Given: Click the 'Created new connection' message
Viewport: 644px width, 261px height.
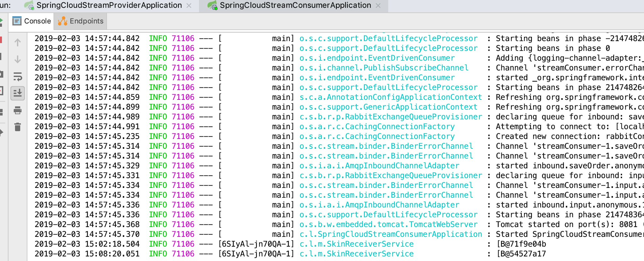Looking at the screenshot, I should click(x=570, y=136).
